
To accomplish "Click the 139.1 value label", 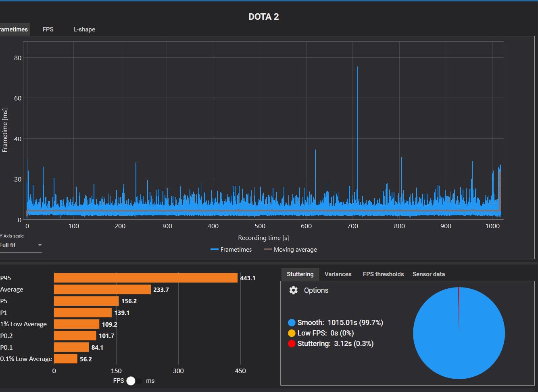I will (122, 313).
